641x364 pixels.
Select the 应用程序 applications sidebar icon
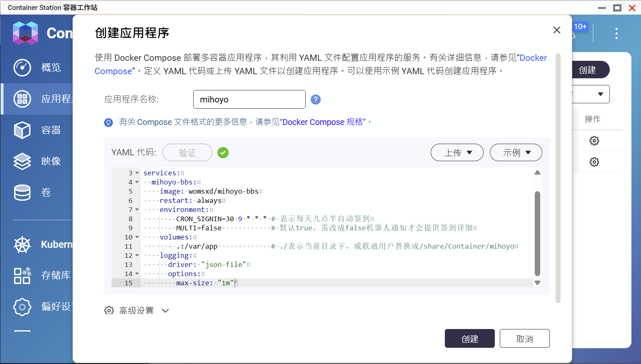[x=22, y=99]
